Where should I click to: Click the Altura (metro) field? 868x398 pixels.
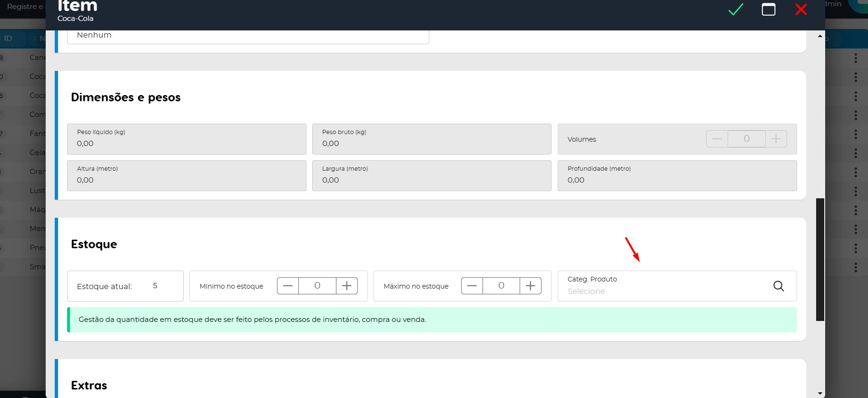187,180
